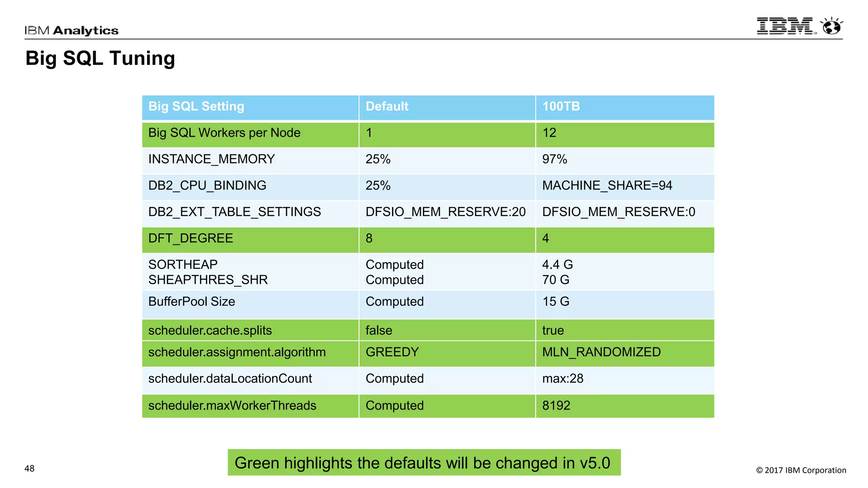Click the IBM Analytics header label
The height and width of the screenshot is (488, 868).
pos(71,30)
